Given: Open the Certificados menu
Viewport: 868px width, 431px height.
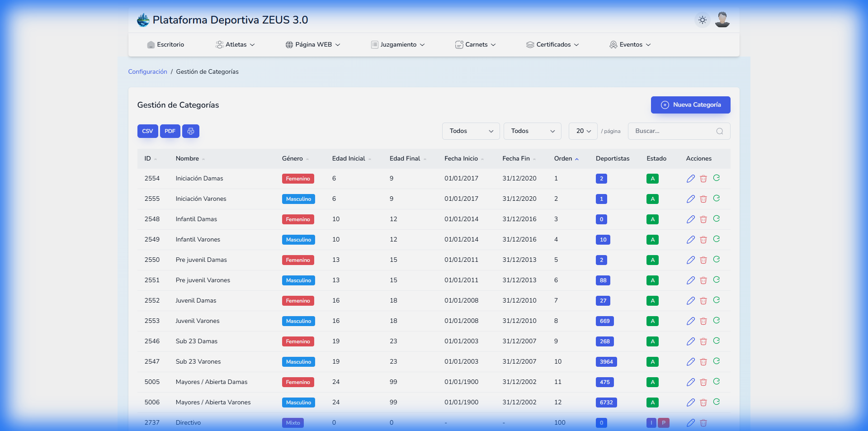Looking at the screenshot, I should (552, 45).
